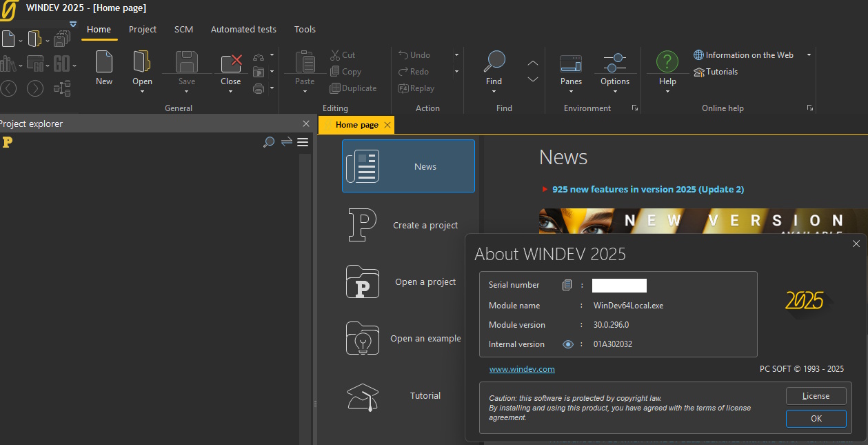Expand Information on the Web dropdown arrow
The width and height of the screenshot is (868, 445).
(x=809, y=55)
